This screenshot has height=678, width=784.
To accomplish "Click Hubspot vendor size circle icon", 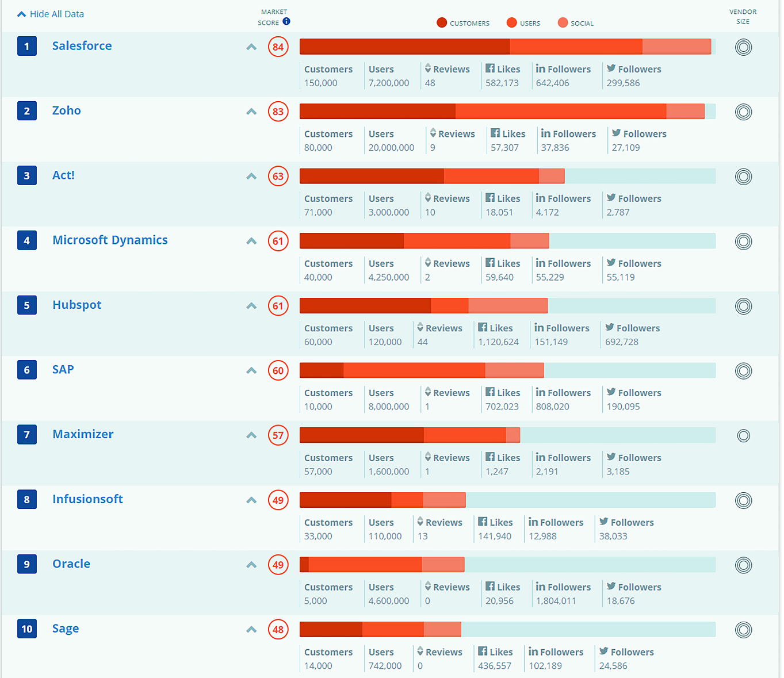I will point(743,306).
